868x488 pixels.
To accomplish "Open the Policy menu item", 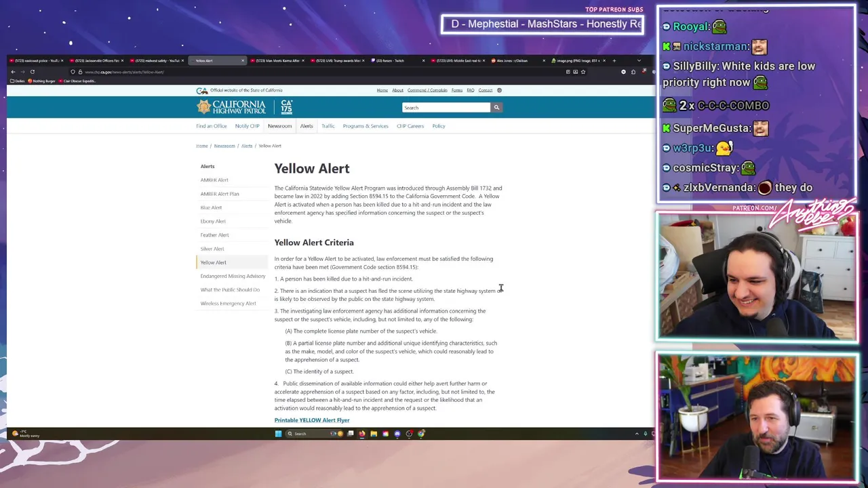I will [x=439, y=126].
